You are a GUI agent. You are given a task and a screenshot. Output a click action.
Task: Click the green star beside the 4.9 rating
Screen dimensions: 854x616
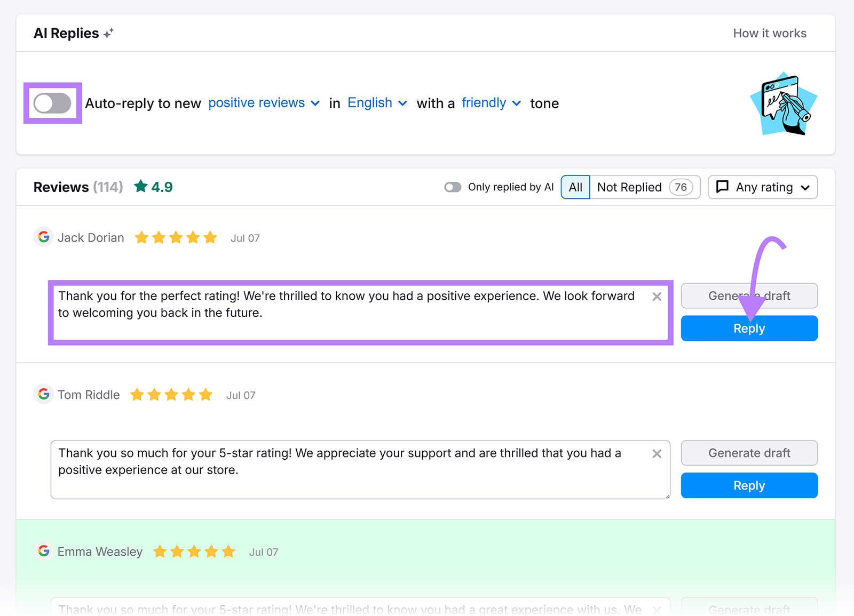140,186
